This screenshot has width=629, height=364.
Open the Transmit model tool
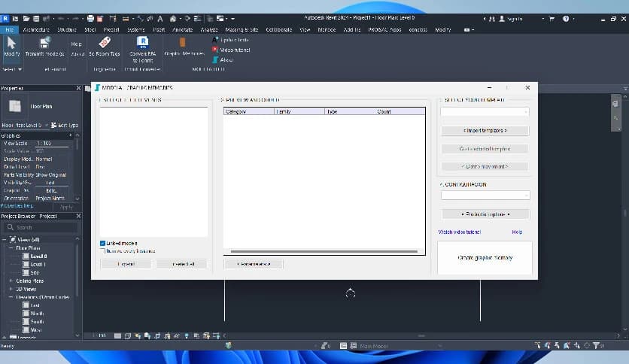click(x=44, y=45)
